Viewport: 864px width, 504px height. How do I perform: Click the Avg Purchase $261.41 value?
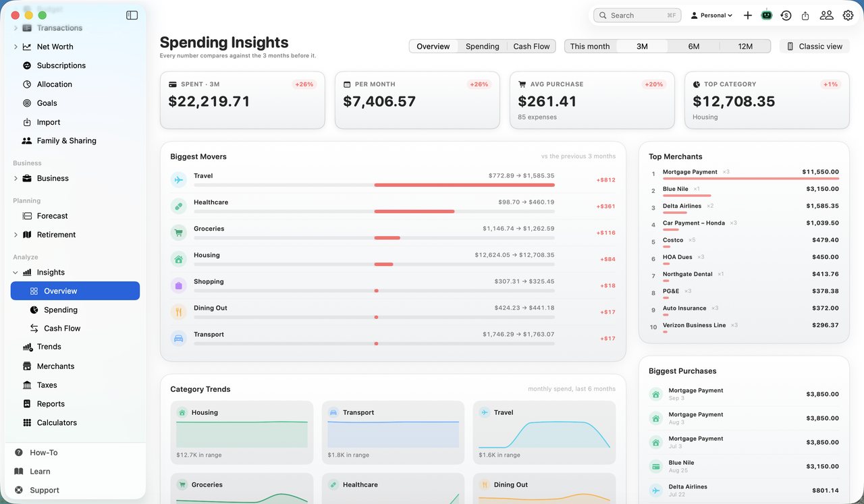[547, 101]
